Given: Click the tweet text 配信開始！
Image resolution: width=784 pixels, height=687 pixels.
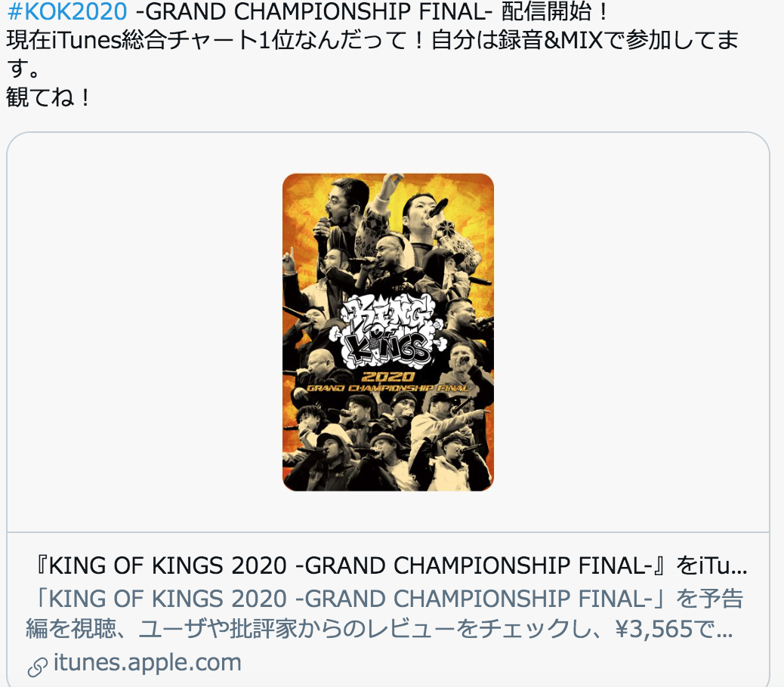Looking at the screenshot, I should tap(554, 12).
